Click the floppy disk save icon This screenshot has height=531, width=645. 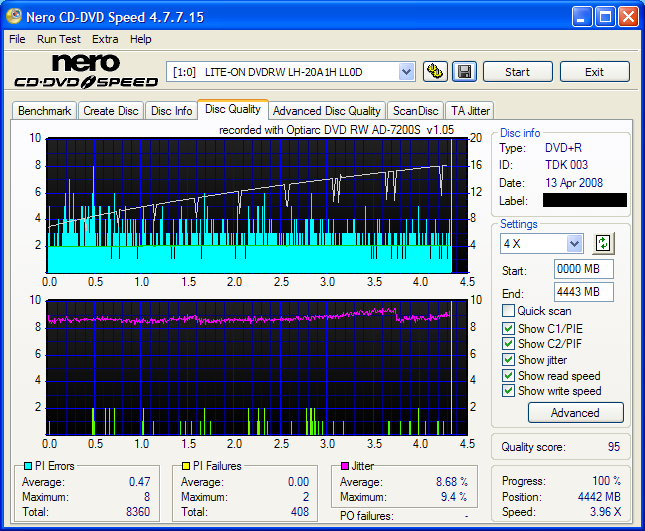click(x=464, y=72)
